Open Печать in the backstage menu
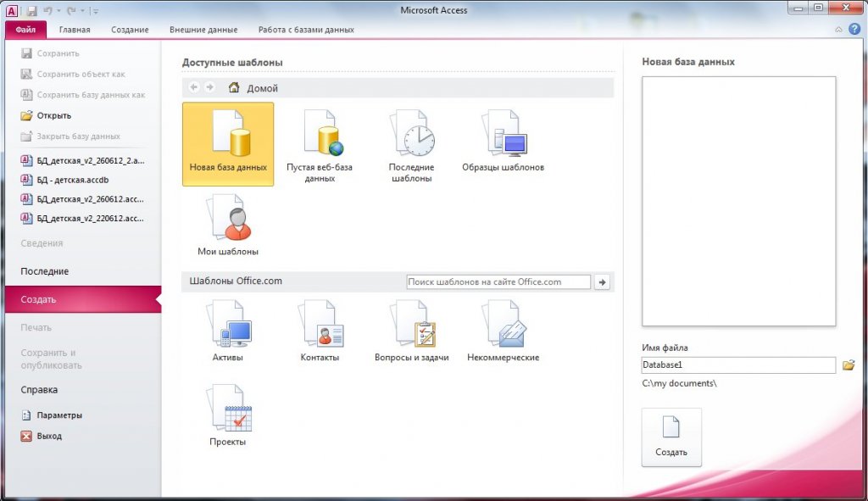This screenshot has width=868, height=501. point(36,328)
